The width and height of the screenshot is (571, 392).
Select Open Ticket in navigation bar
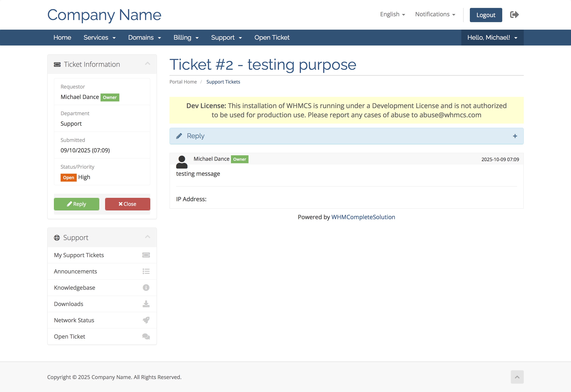click(x=272, y=37)
